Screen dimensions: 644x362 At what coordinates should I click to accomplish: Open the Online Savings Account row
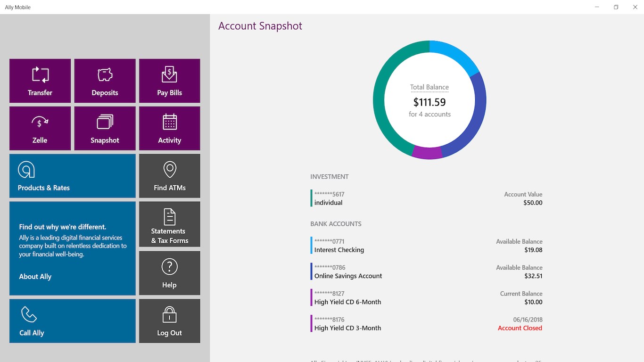click(426, 271)
